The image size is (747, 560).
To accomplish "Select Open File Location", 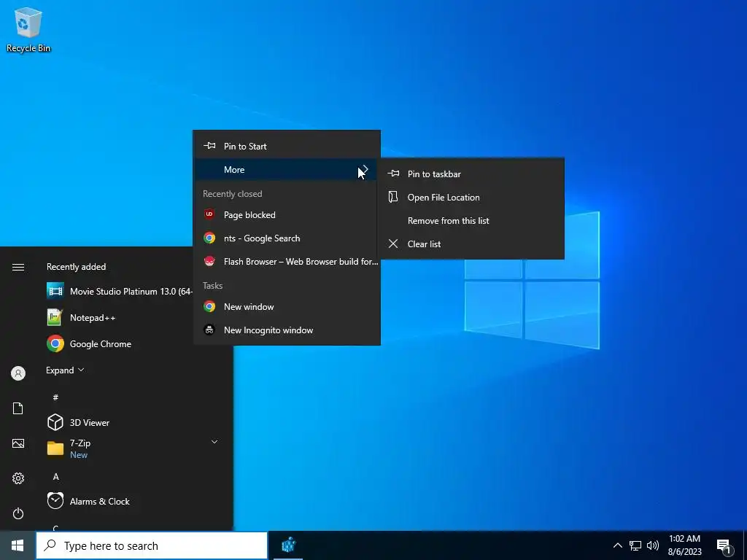I will 472,197.
